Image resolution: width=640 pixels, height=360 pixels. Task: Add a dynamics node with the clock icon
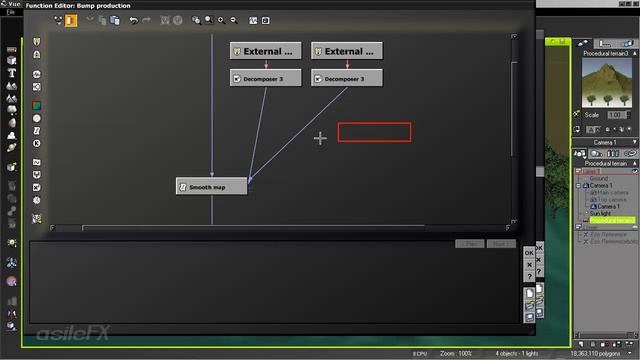[x=37, y=200]
